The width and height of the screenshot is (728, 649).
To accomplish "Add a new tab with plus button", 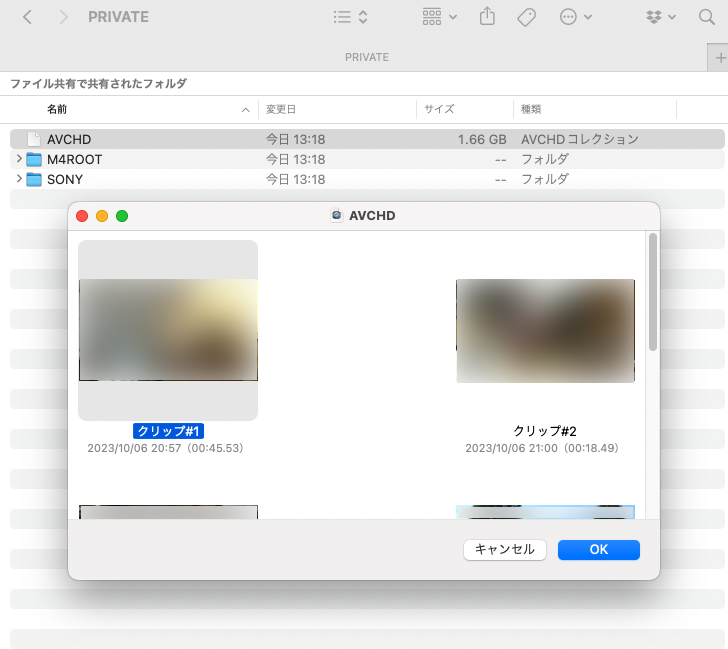I will [720, 58].
